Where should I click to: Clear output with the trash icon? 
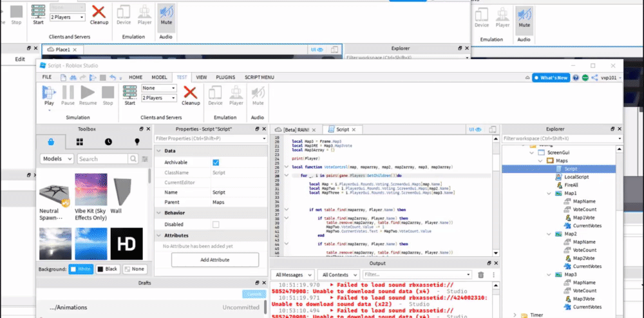pyautogui.click(x=481, y=274)
